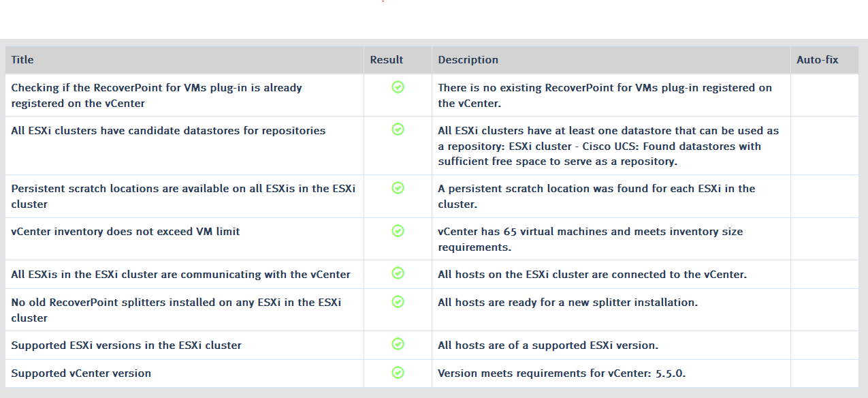This screenshot has height=398, width=868.
Task: Select 'Persistent scratch locations are available' title
Action: [x=183, y=196]
